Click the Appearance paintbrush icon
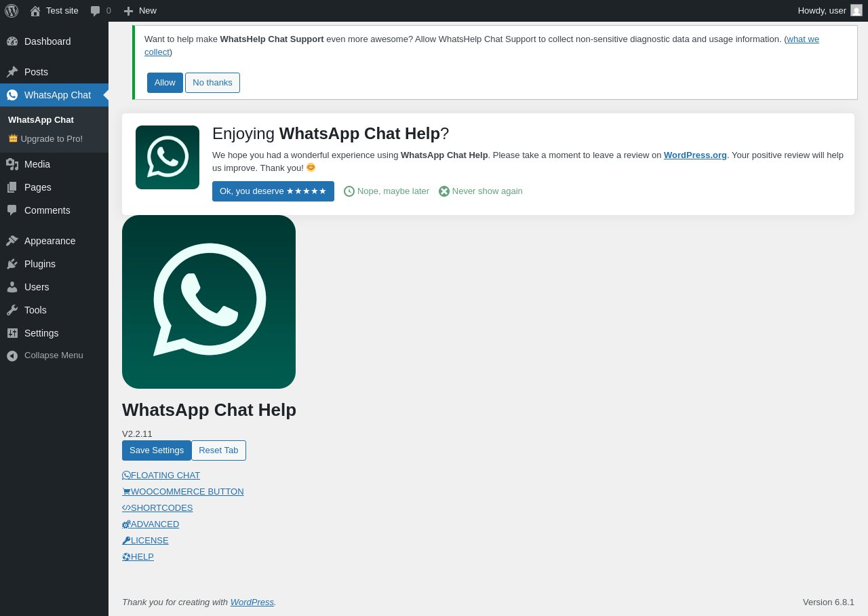The width and height of the screenshot is (868, 616). click(x=12, y=241)
